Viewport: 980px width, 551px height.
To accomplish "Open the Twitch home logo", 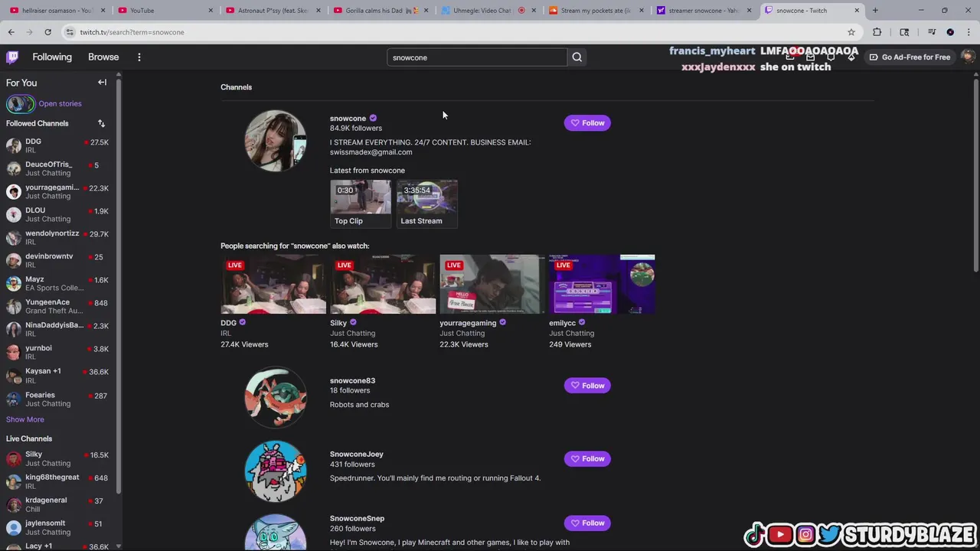I will (x=12, y=57).
